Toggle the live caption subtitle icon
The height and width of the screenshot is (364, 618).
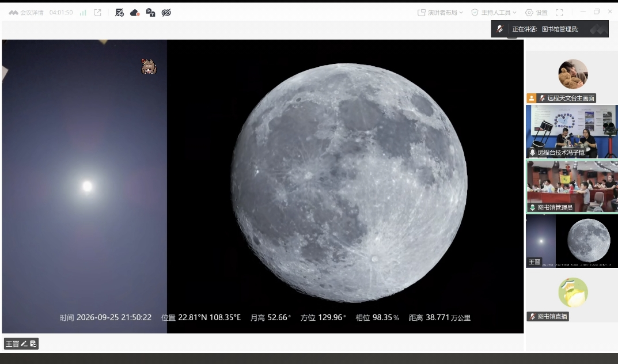pos(150,13)
